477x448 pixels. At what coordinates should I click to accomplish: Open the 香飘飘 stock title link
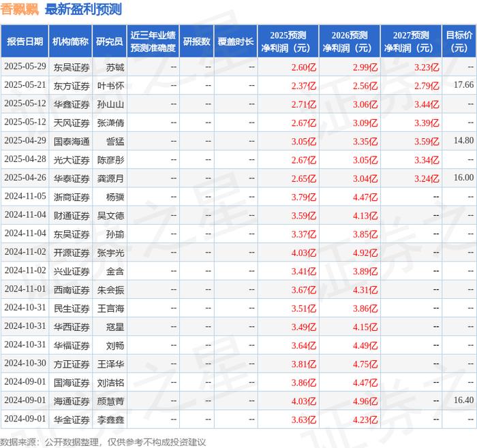[x=20, y=10]
